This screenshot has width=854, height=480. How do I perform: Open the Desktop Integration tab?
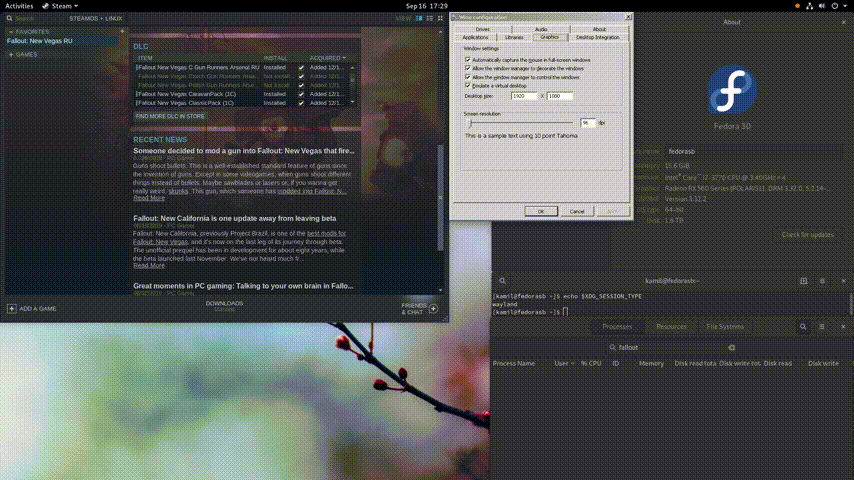pyautogui.click(x=598, y=38)
